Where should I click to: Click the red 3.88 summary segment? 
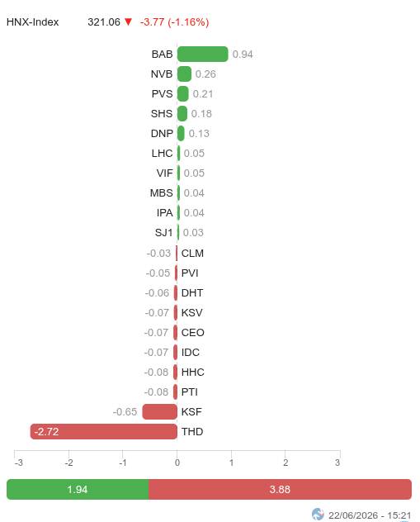pyautogui.click(x=280, y=489)
